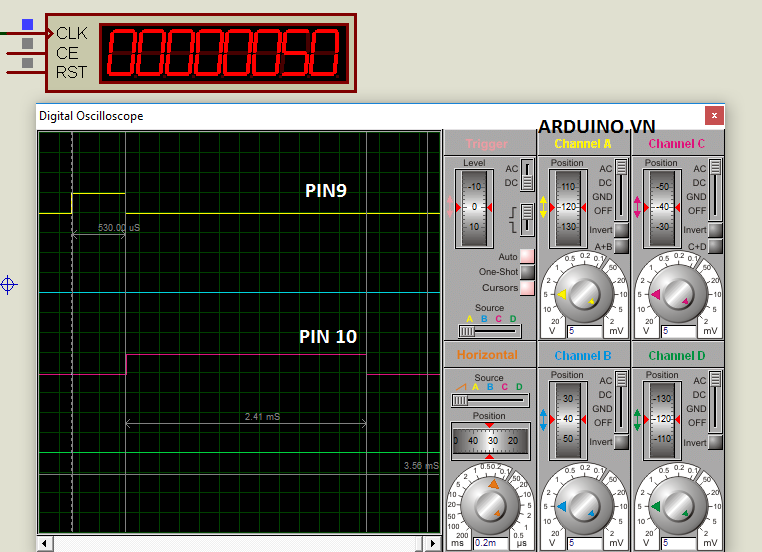This screenshot has width=762, height=552.
Task: Toggle the Trigger Auto button
Action: pos(527,257)
